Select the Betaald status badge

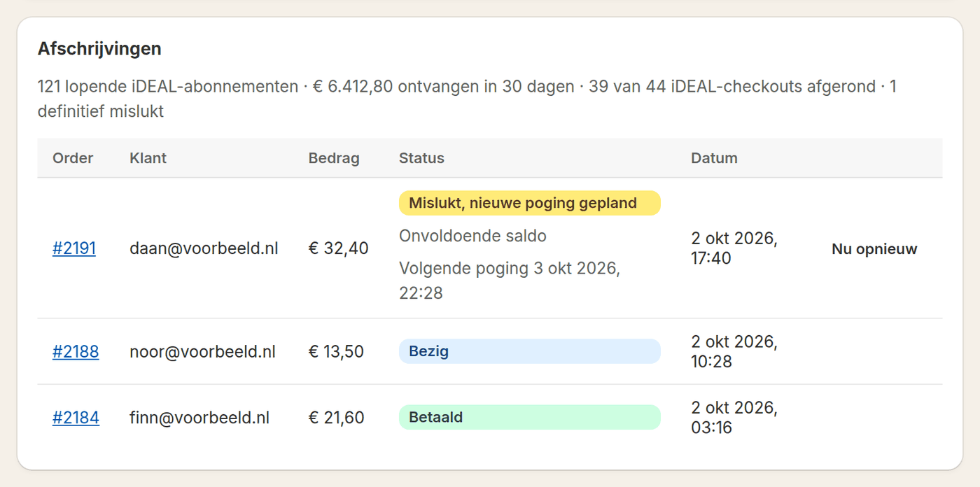(530, 417)
